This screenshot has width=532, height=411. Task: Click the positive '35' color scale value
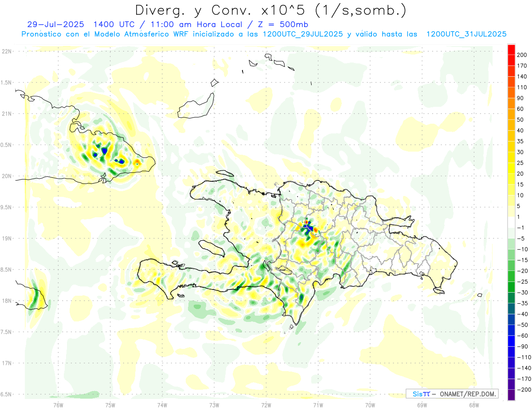(x=520, y=141)
